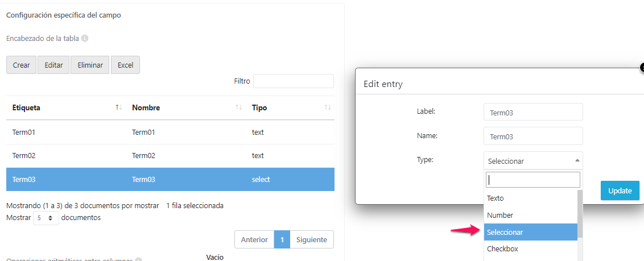Click Eliminar to delete the row
The height and width of the screenshot is (261, 644).
coord(90,65)
